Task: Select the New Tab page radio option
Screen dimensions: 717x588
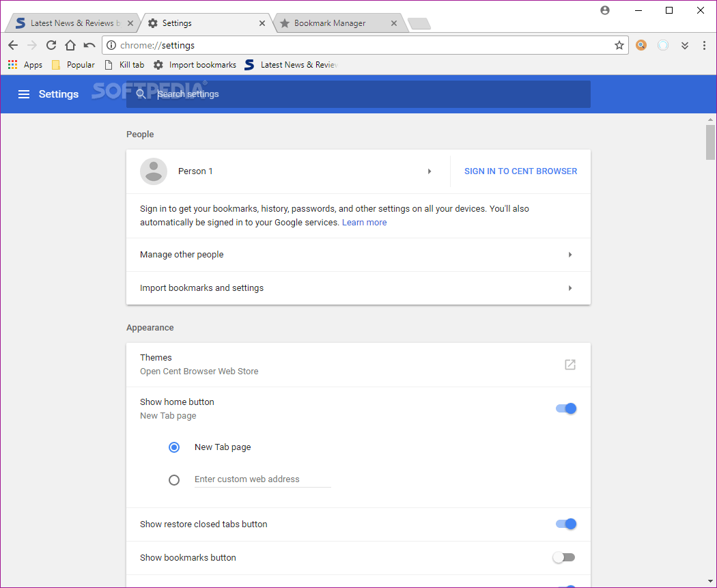Action: [x=174, y=447]
